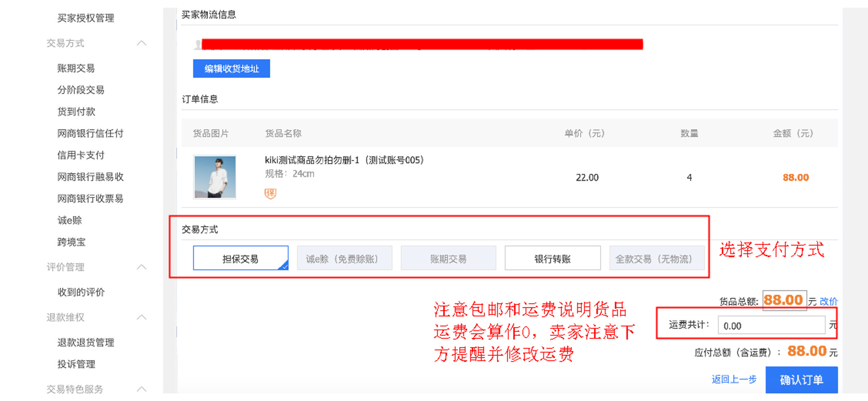Choose the 账期交易 payment option

coord(448,259)
